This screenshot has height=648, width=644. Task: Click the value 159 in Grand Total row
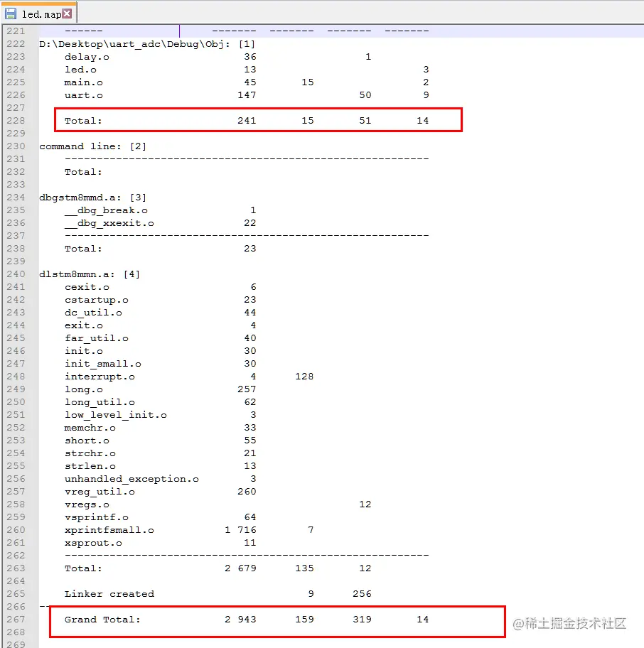pos(304,620)
